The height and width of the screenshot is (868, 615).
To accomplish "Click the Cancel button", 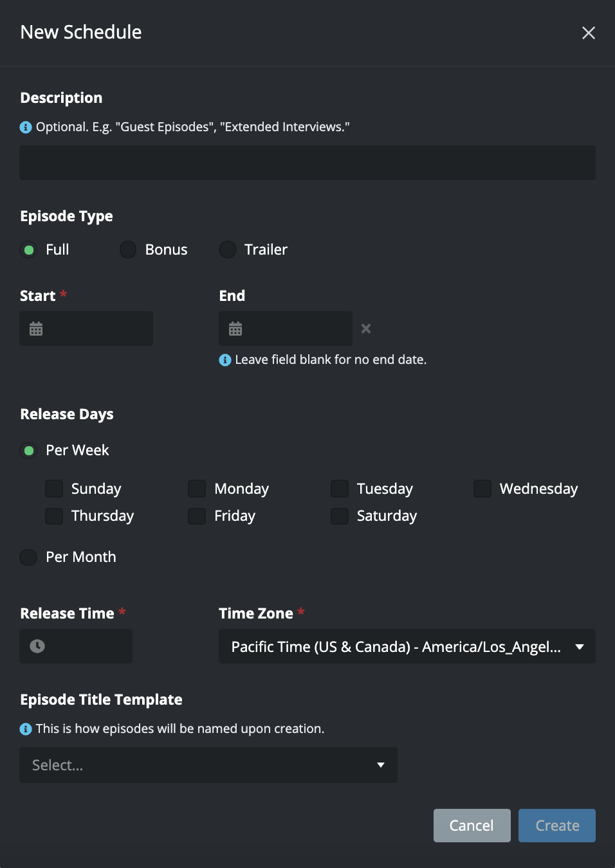I will pos(472,826).
